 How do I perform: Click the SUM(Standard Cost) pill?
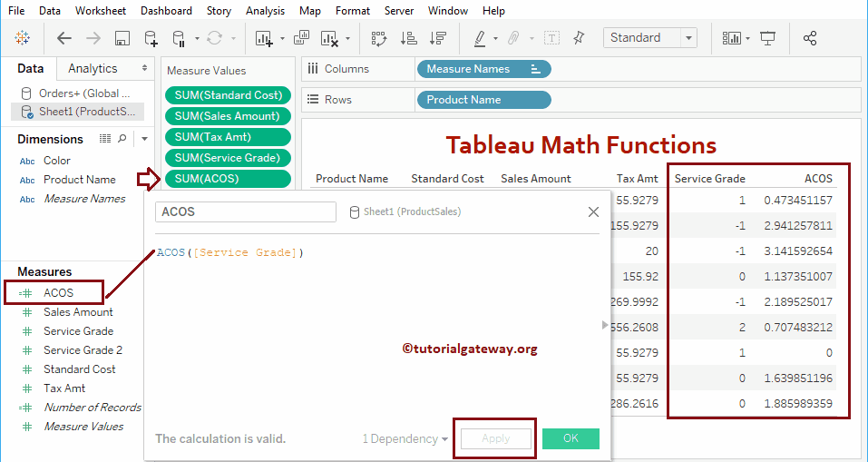coord(228,95)
